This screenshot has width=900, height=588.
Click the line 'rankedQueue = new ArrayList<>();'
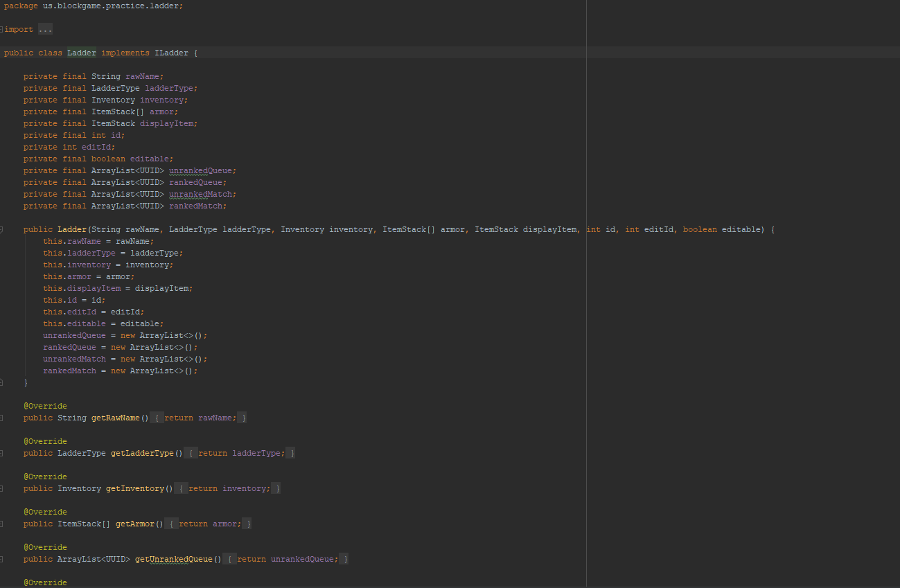121,347
